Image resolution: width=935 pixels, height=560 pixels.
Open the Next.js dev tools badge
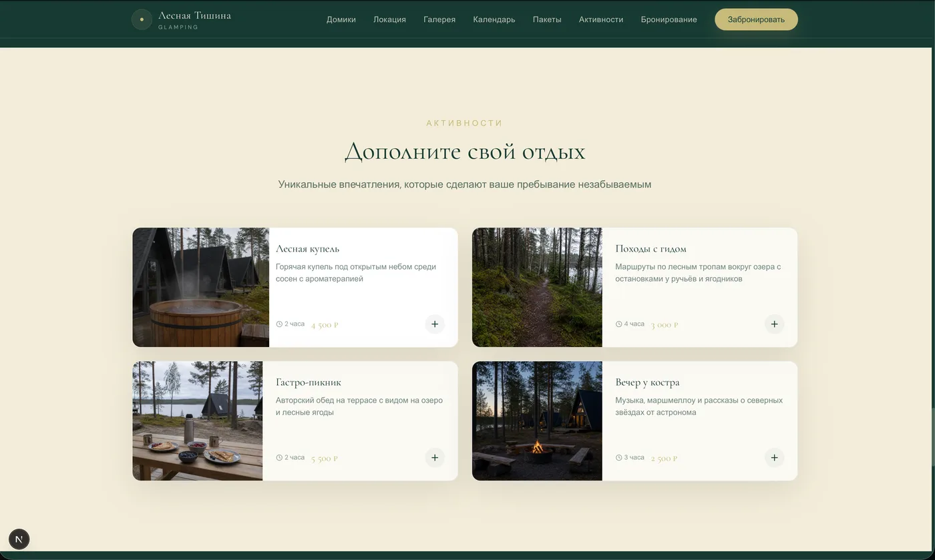[19, 539]
